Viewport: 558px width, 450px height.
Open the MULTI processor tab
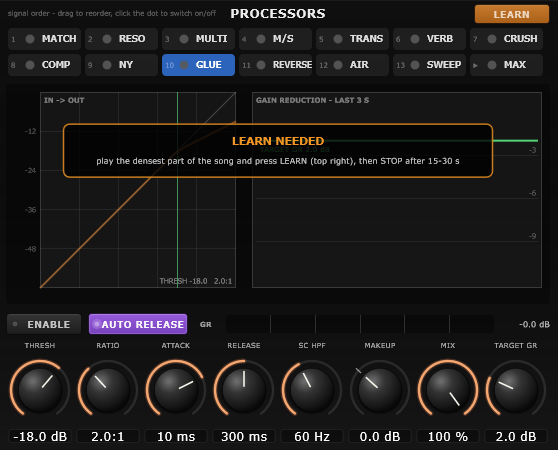click(199, 39)
